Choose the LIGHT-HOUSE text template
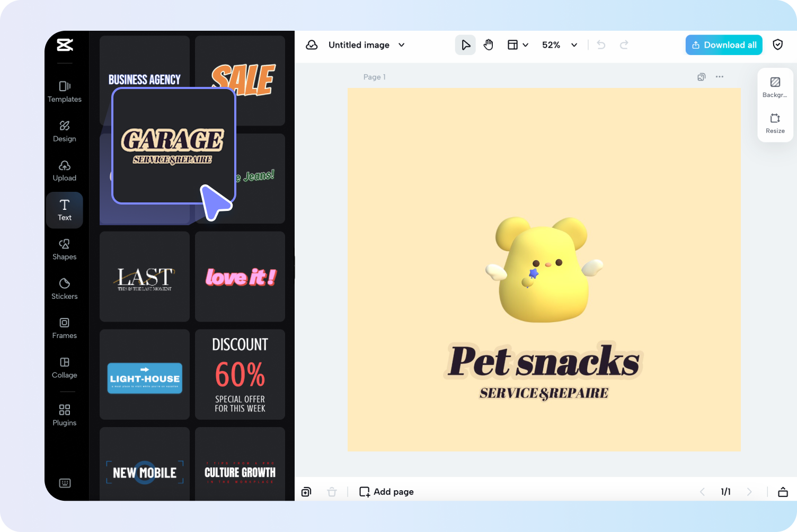The image size is (797, 532). point(145,375)
